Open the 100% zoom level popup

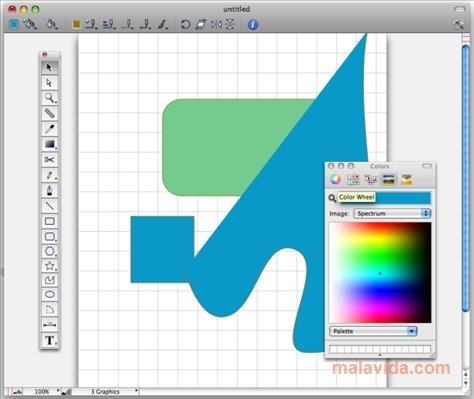click(42, 391)
